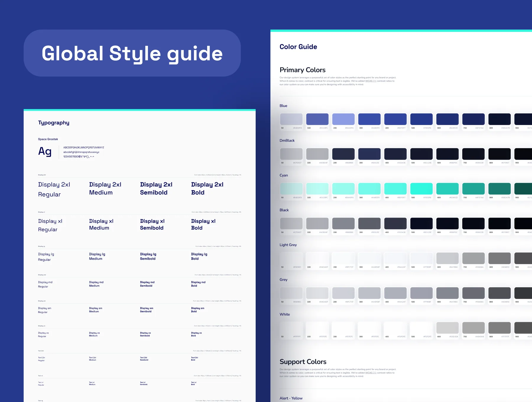Choose the DmBlack 400 swatch
The width and height of the screenshot is (532, 402).
395,154
